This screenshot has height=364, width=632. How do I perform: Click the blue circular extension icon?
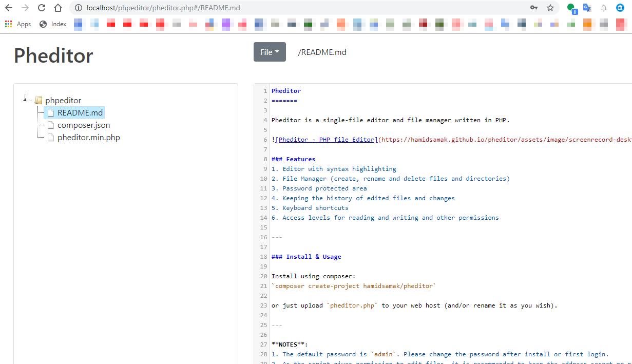tap(620, 8)
